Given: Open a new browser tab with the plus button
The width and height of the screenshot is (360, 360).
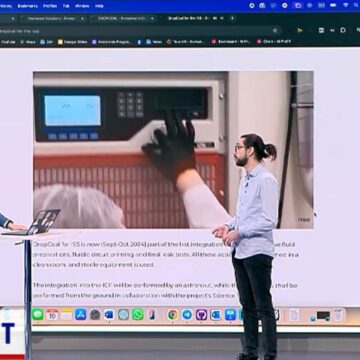Looking at the screenshot, I should 232,18.
